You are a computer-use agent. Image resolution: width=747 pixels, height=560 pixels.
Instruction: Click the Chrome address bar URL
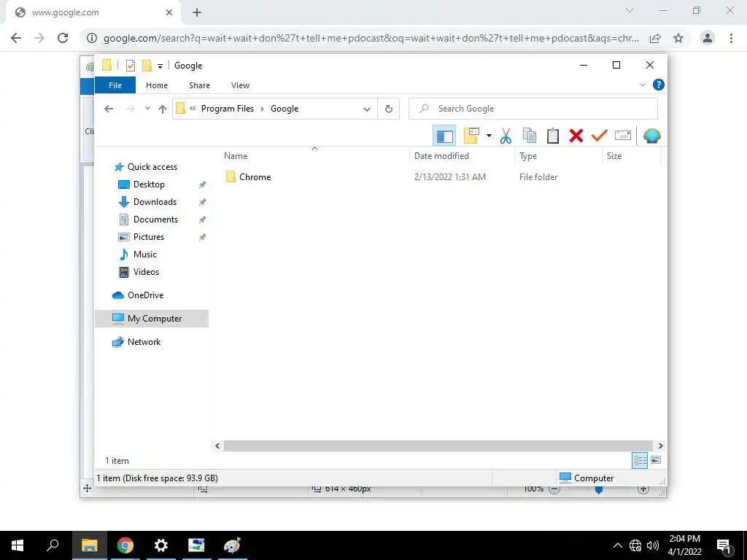371,38
